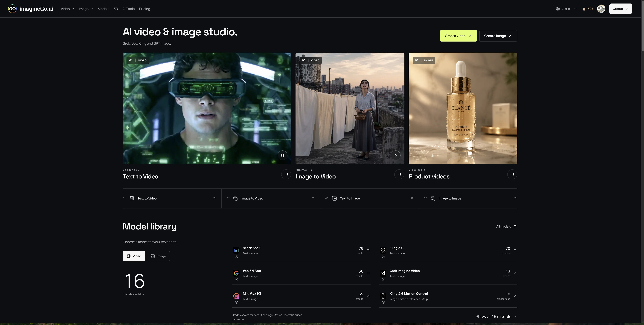Click the info icon under Kling 3.0
Viewport: 644px width, 325px height.
383,257
